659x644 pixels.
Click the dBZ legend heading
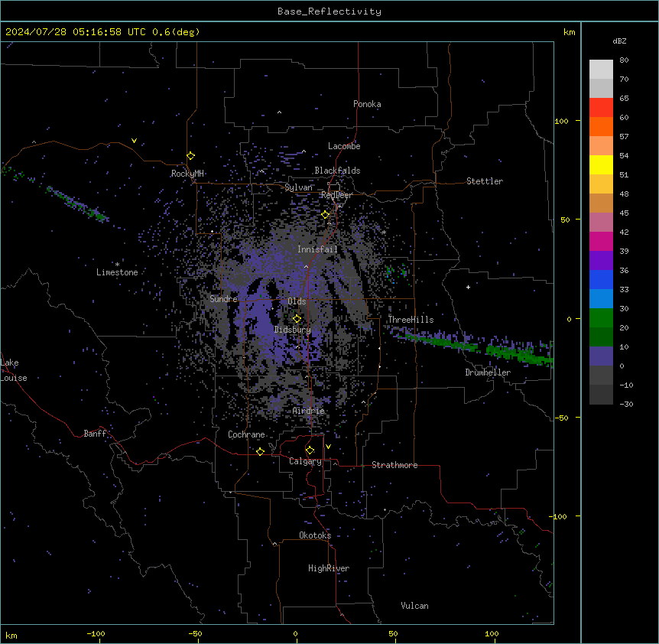coord(619,41)
